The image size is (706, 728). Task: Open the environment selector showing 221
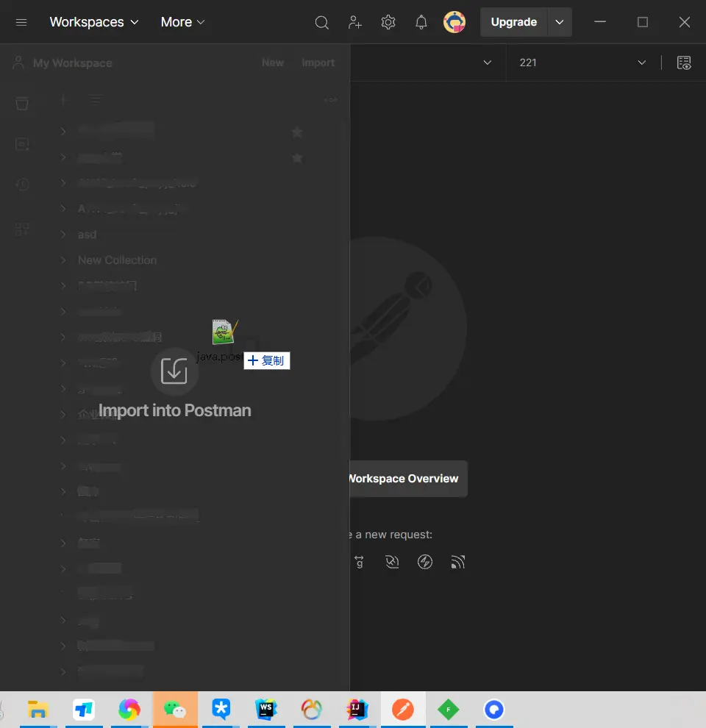coord(582,63)
